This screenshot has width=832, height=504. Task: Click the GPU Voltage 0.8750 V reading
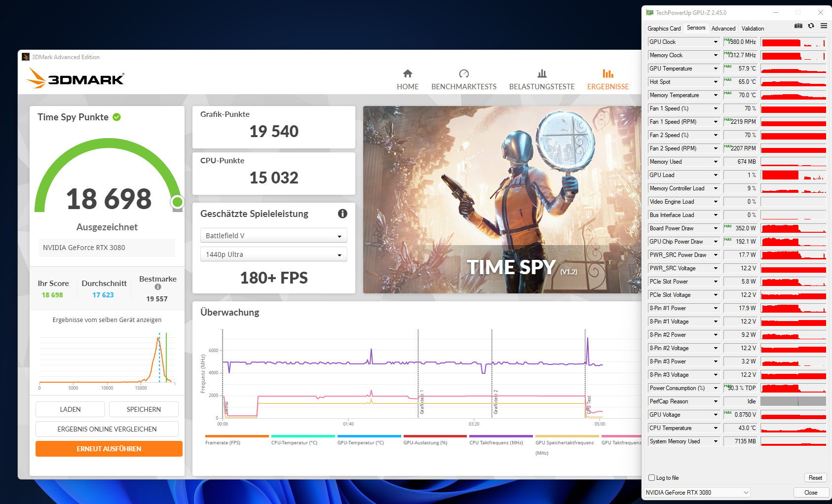[x=740, y=415]
